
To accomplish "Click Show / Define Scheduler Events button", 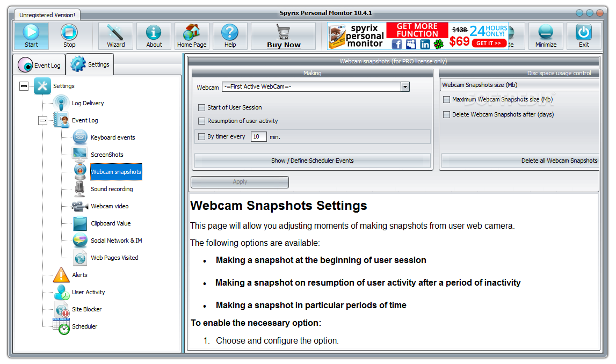I will [x=313, y=161].
